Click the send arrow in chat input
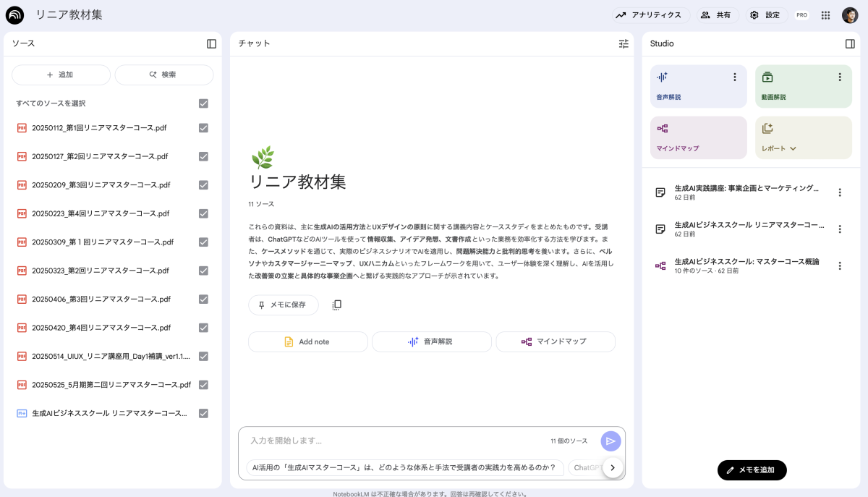The image size is (868, 497). click(610, 441)
